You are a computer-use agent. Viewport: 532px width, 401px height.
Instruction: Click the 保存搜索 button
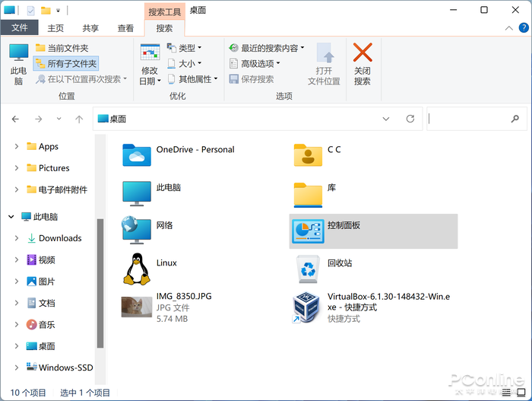point(252,79)
